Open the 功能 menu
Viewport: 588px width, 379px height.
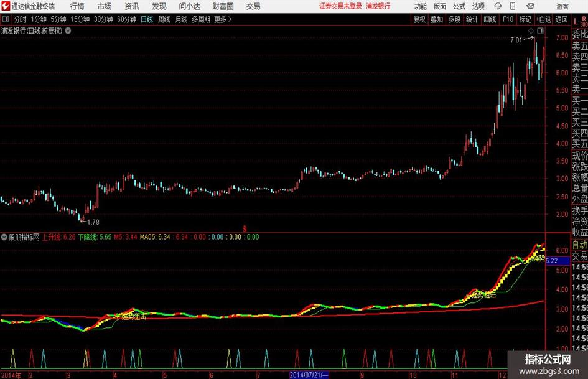[421, 6]
